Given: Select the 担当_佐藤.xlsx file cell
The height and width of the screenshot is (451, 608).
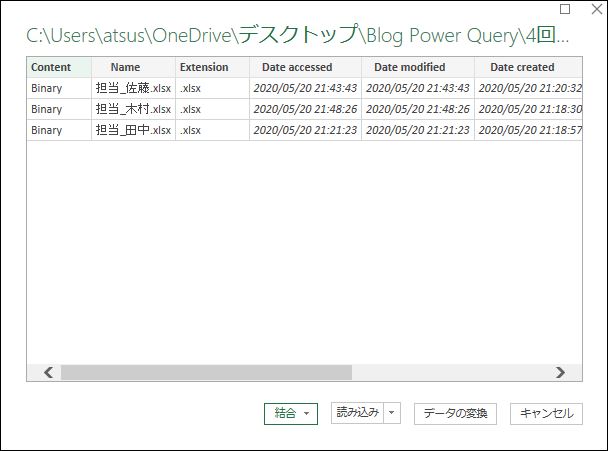Looking at the screenshot, I should pyautogui.click(x=133, y=88).
